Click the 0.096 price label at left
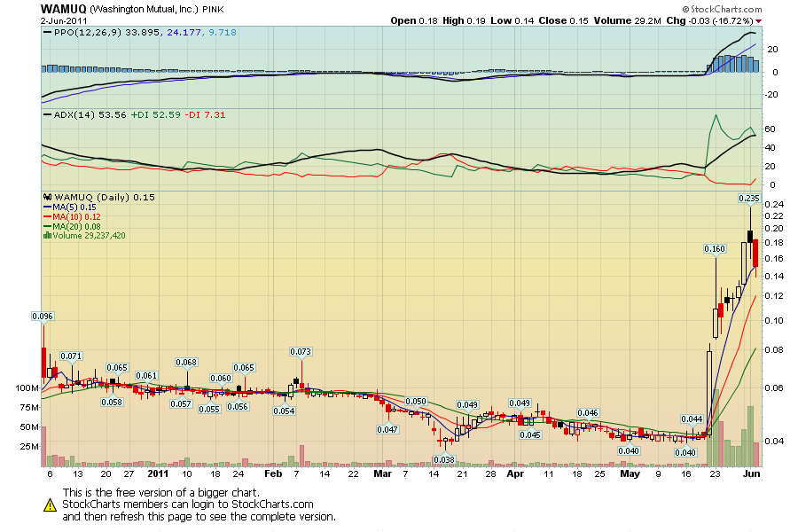The width and height of the screenshot is (798, 532). tap(42, 316)
